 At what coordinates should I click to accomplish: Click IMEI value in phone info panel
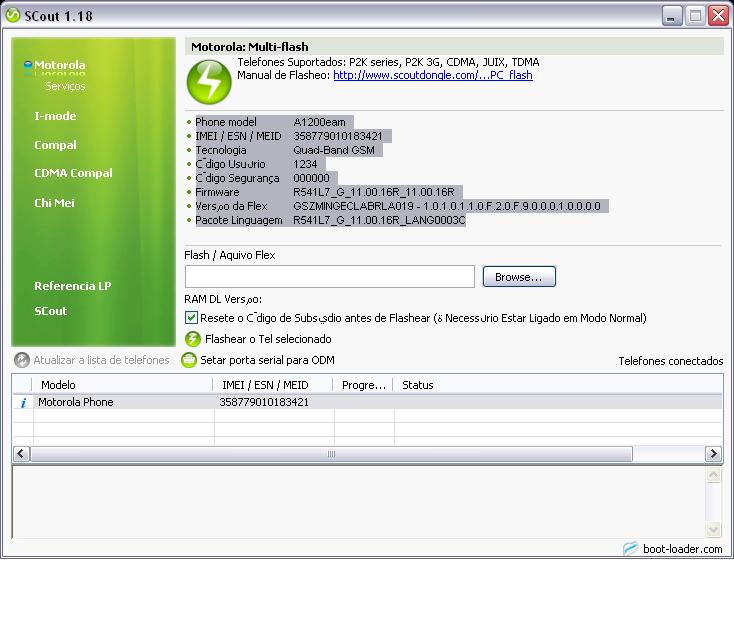tap(338, 136)
